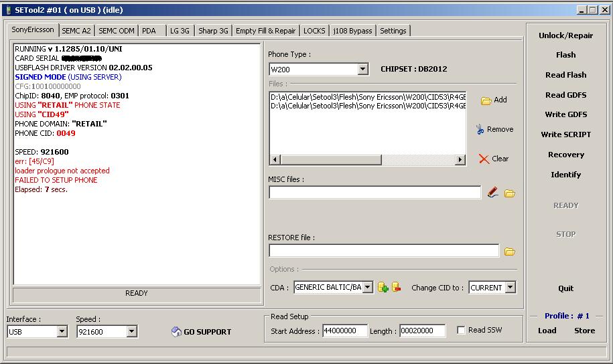Minimize the SETool2 window
The height and width of the screenshot is (364, 613).
click(582, 10)
